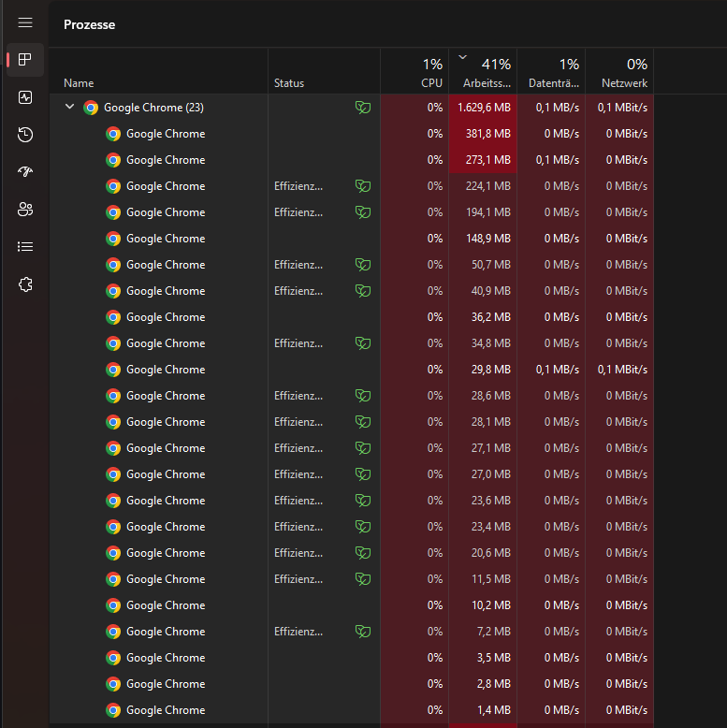The width and height of the screenshot is (727, 728).
Task: Click Effizienz status on 7,2 MB row
Action: click(x=298, y=632)
